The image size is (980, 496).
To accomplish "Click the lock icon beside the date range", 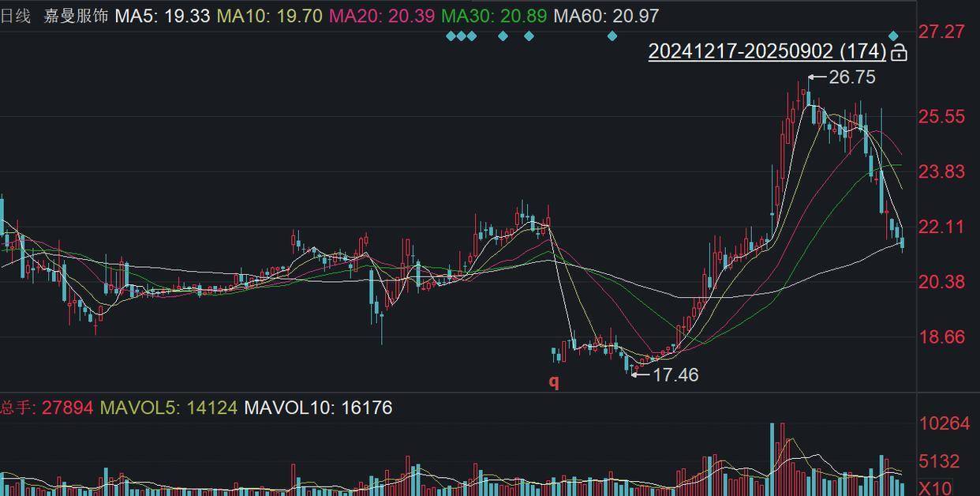I will [899, 53].
